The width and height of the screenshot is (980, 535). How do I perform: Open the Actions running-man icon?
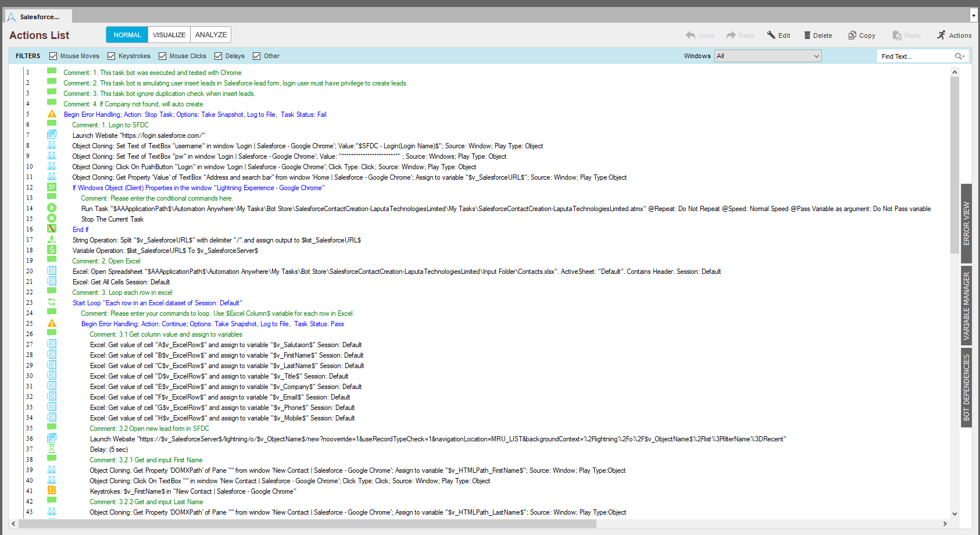click(x=941, y=35)
